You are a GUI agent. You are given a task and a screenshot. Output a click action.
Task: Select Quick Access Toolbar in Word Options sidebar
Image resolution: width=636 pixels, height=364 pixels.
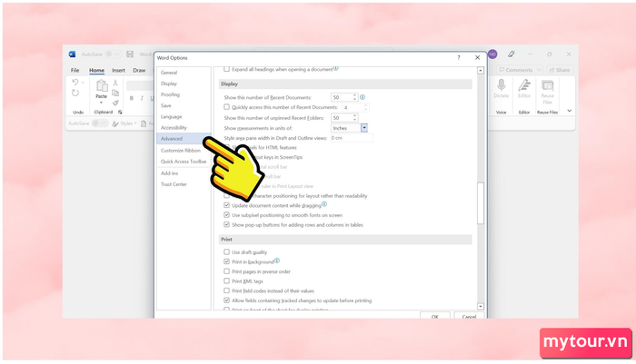tap(184, 162)
